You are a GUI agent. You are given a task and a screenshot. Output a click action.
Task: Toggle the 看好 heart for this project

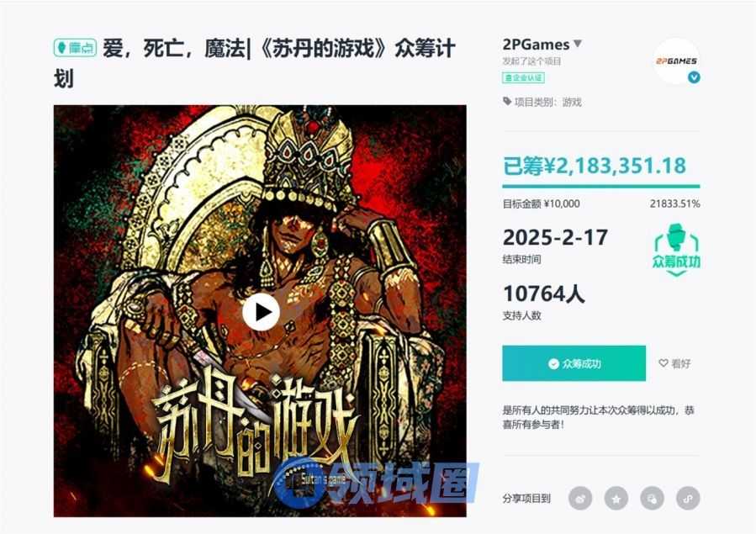click(674, 363)
